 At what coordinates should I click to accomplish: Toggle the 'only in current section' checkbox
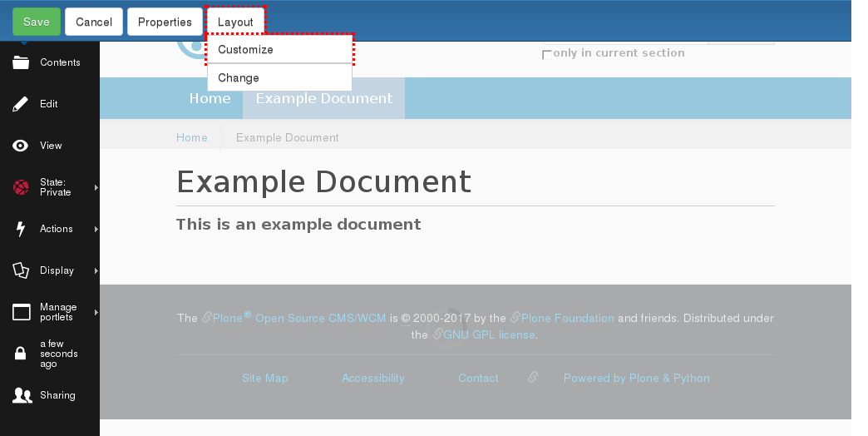pos(547,54)
